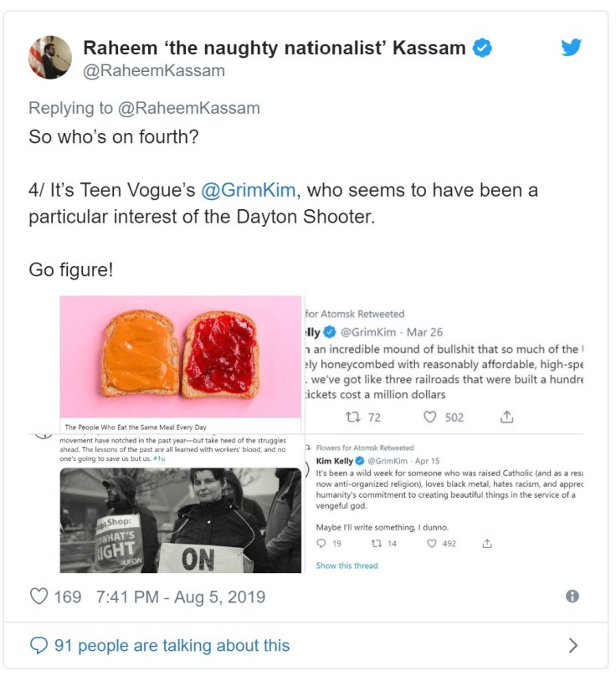Viewport: 616px width, 676px height.
Task: Click the heart icon showing 492
Action: (431, 544)
